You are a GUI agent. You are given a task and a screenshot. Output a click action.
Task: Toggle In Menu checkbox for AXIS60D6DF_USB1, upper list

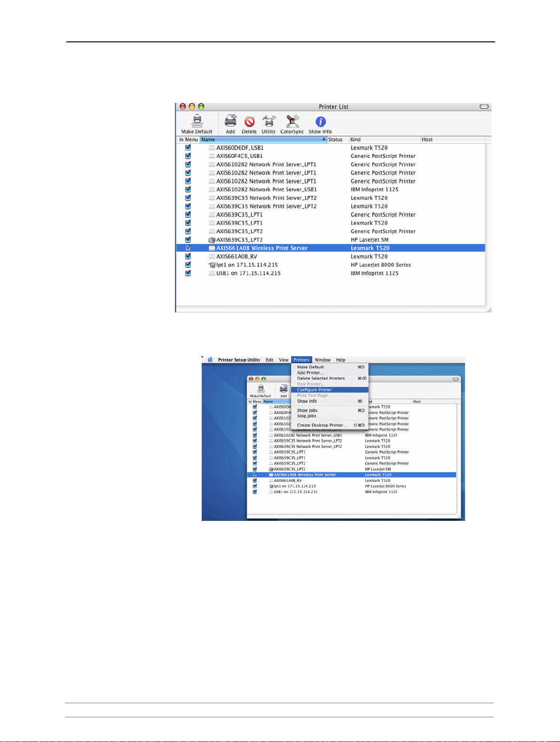point(188,147)
